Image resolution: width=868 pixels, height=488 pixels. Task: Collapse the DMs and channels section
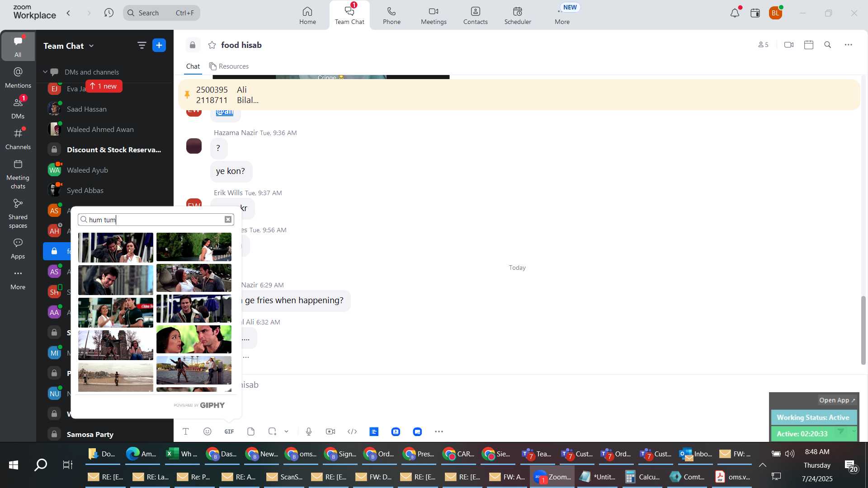click(x=45, y=72)
